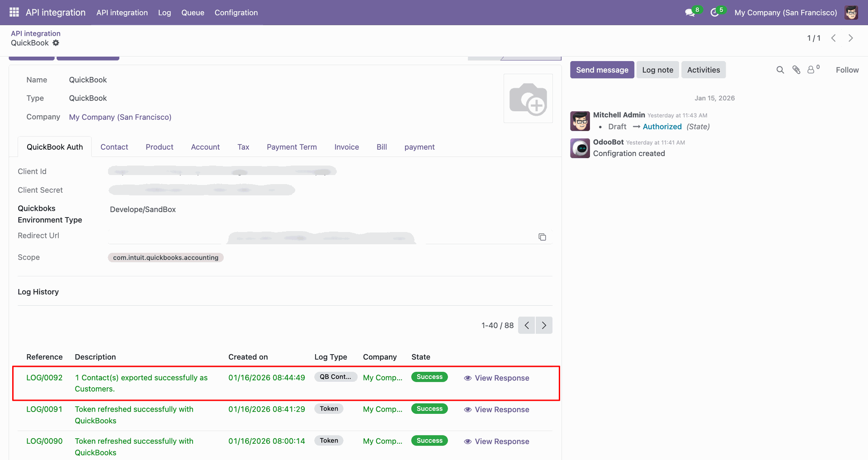This screenshot has width=868, height=460.
Task: Click the Develope/SandBox environment type value
Action: point(143,209)
